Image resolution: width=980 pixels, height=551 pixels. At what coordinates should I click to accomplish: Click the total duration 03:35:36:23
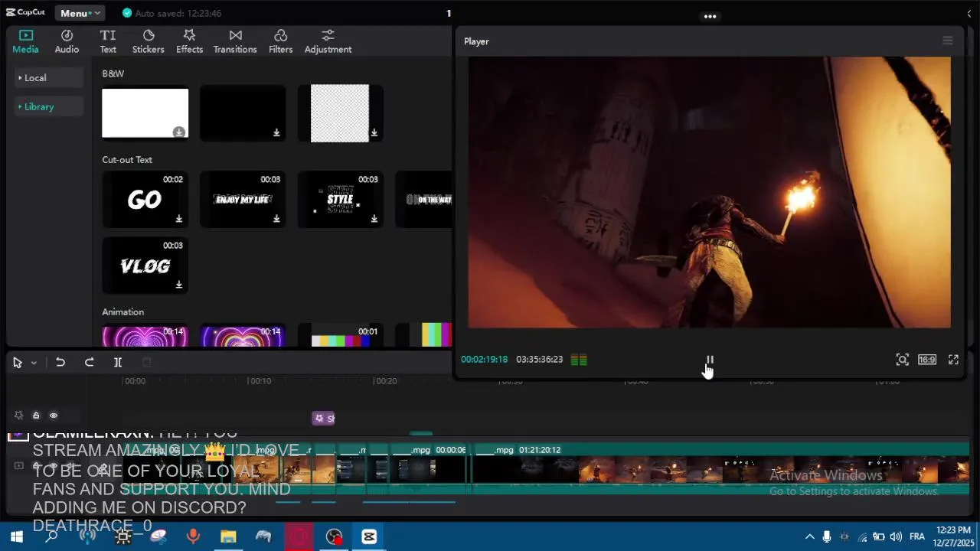pyautogui.click(x=539, y=360)
